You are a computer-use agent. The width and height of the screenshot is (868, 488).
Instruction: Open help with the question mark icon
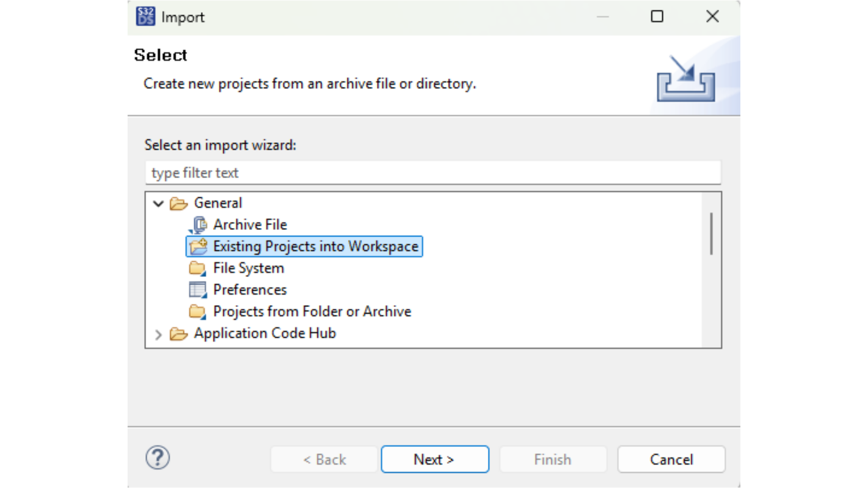tap(158, 458)
